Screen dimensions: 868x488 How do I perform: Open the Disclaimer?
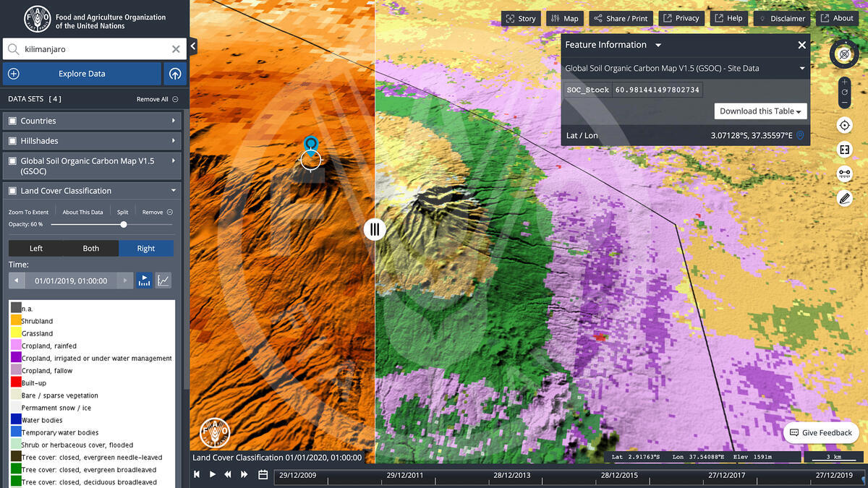point(782,18)
